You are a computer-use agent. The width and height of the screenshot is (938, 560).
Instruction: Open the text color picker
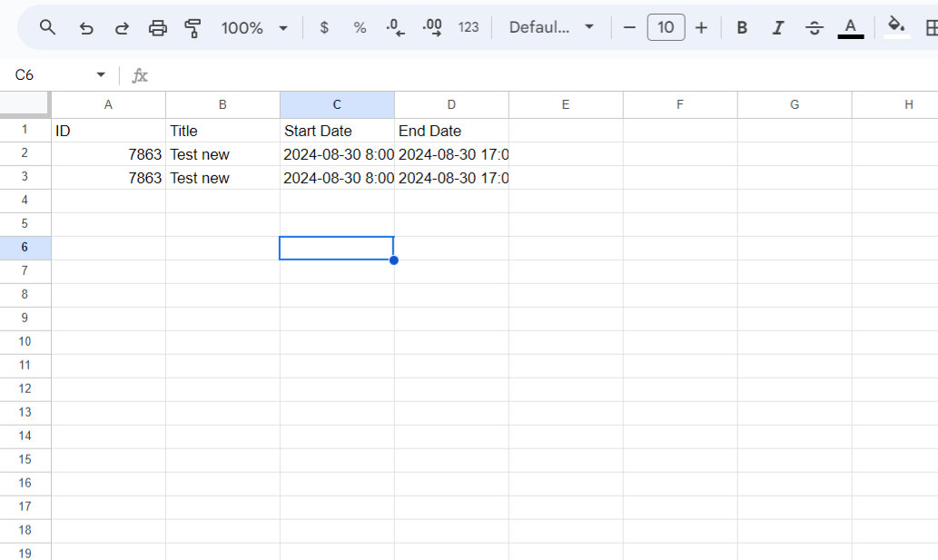[850, 27]
